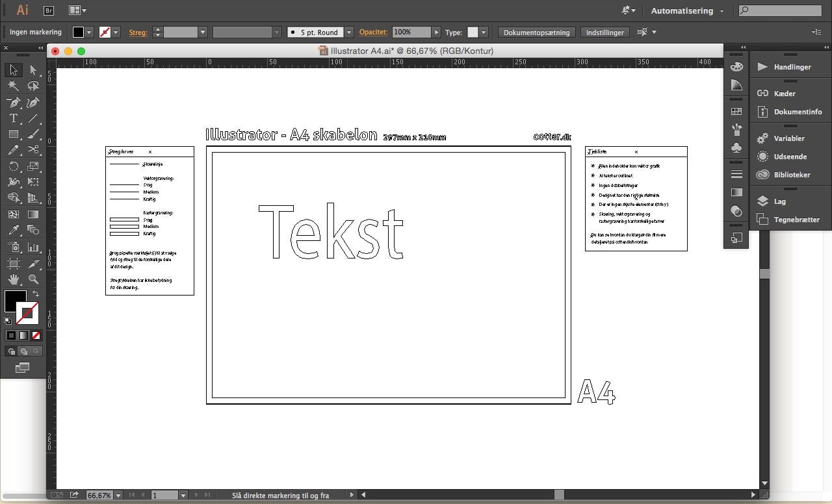Select the Mesh tool
Viewport: 832px width, 504px height.
pyautogui.click(x=13, y=214)
